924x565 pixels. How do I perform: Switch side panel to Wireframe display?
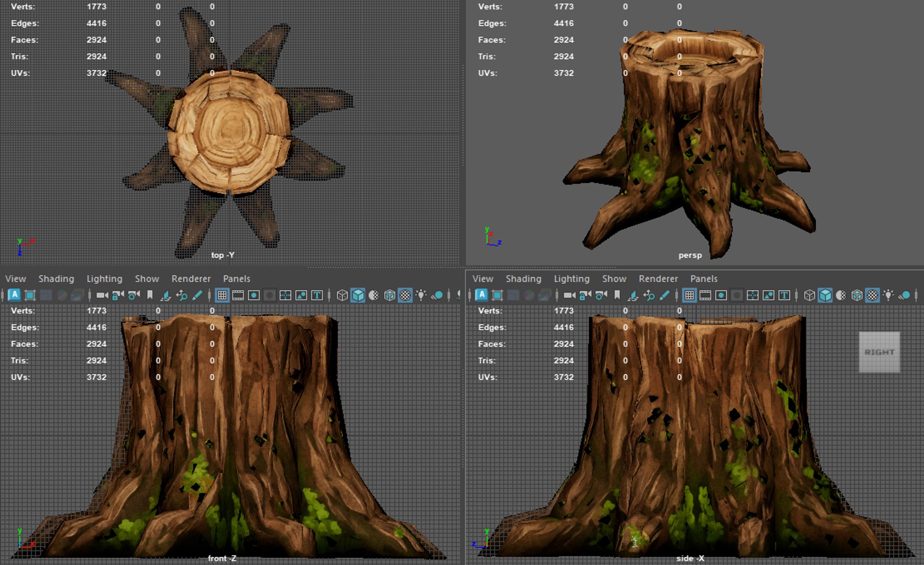coord(809,296)
